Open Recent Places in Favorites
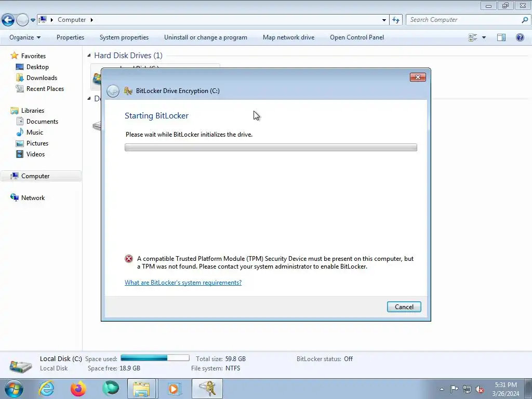The height and width of the screenshot is (399, 532). tap(45, 88)
